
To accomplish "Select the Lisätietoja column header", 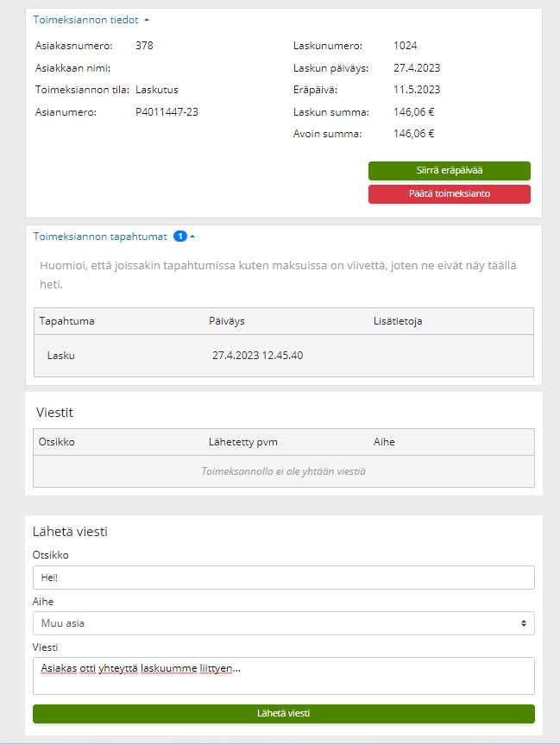I will tap(396, 321).
